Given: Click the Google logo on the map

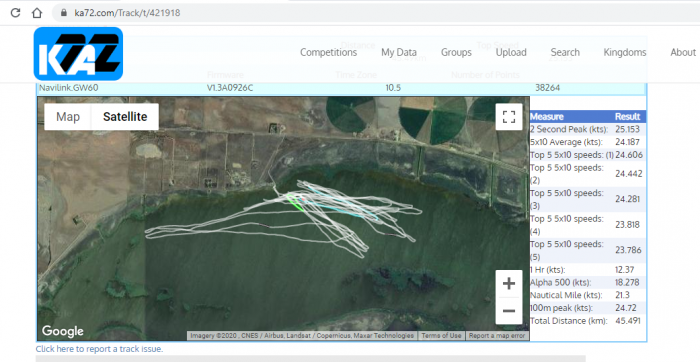Looking at the screenshot, I should coord(62,331).
